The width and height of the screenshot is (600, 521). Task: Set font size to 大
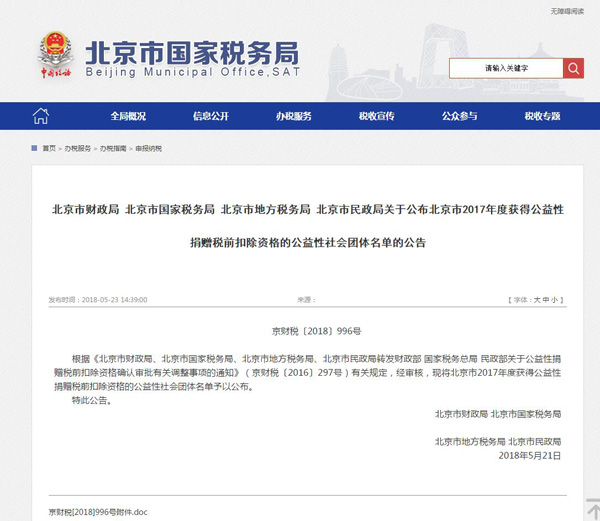(x=537, y=300)
